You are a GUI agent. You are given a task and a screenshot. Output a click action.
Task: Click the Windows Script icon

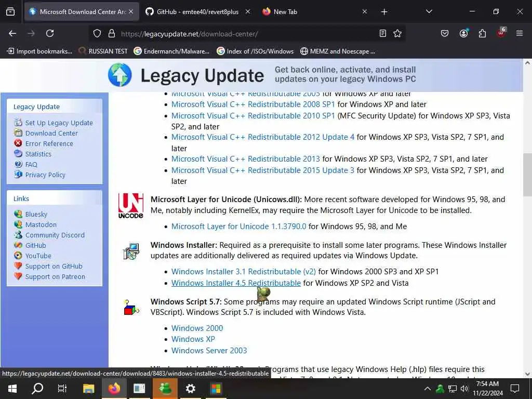coord(131,308)
